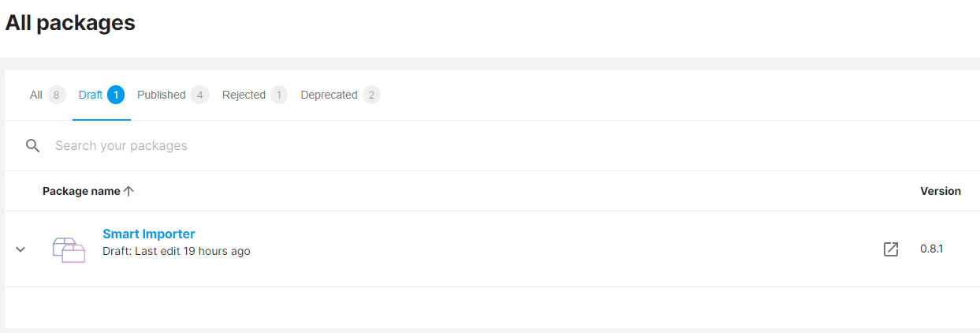Screen dimensions: 980x333
Task: Open the Published tab
Action: (x=173, y=95)
